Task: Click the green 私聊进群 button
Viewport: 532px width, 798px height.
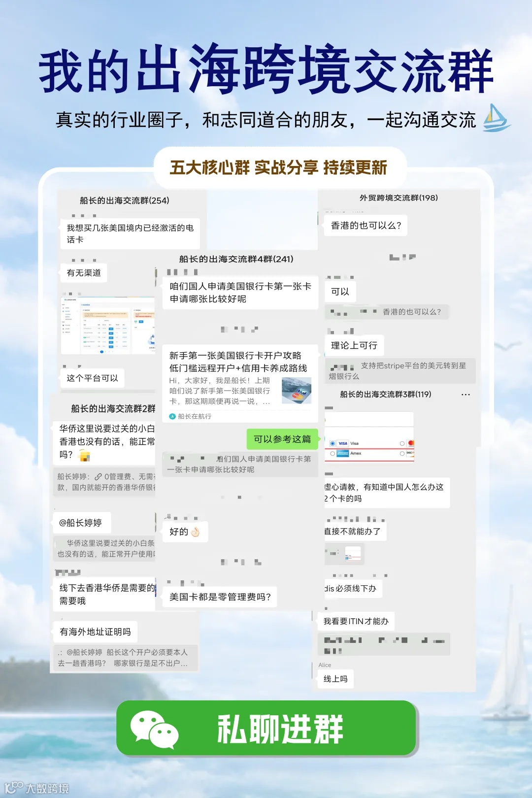Action: pos(266,728)
